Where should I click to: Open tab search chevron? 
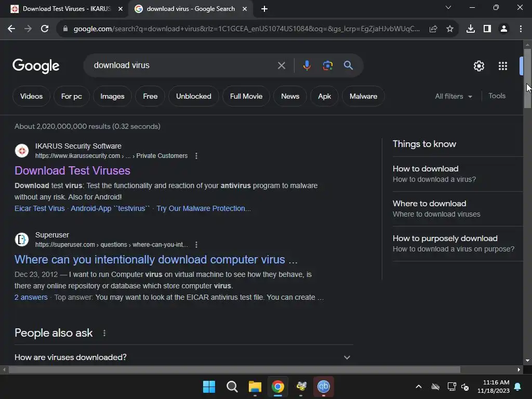click(448, 7)
